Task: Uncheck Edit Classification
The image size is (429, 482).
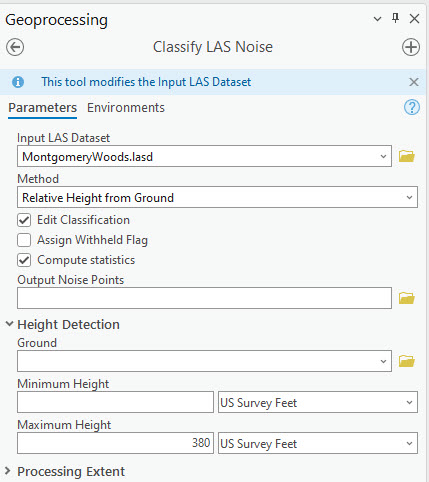Action: tap(24, 220)
